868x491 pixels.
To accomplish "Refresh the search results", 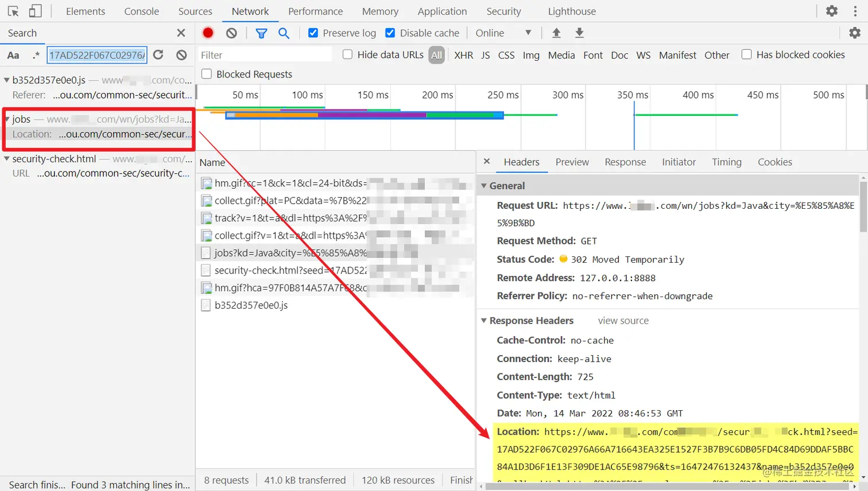I will click(158, 54).
